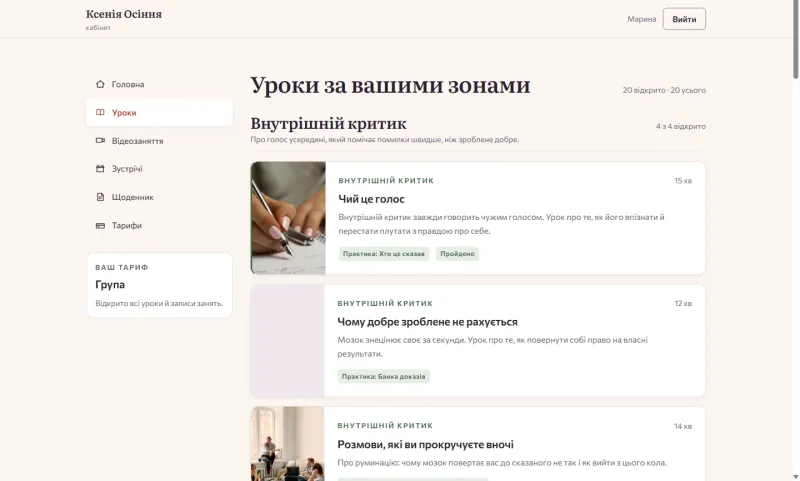800x481 pixels.
Task: Click the user name Марина
Action: [641, 19]
